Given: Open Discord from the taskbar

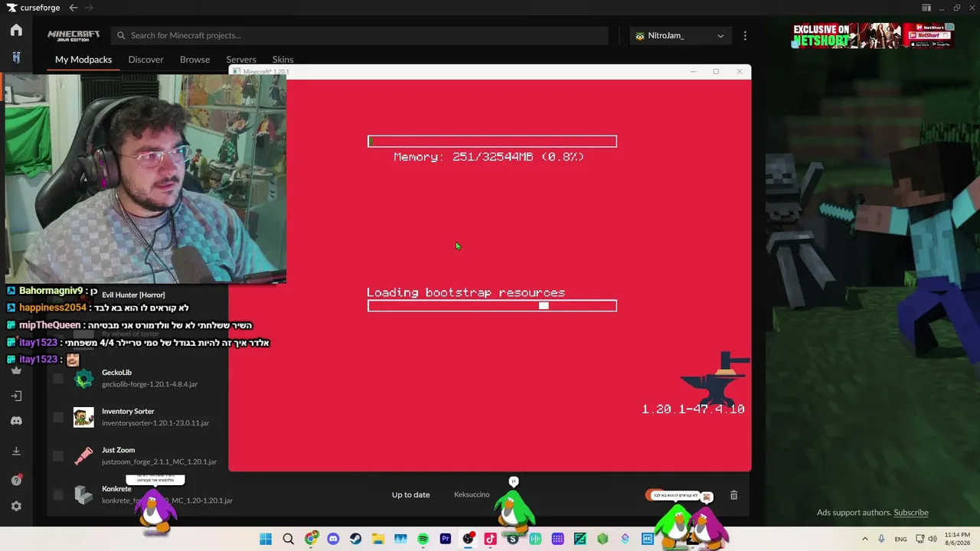Looking at the screenshot, I should pos(333,539).
